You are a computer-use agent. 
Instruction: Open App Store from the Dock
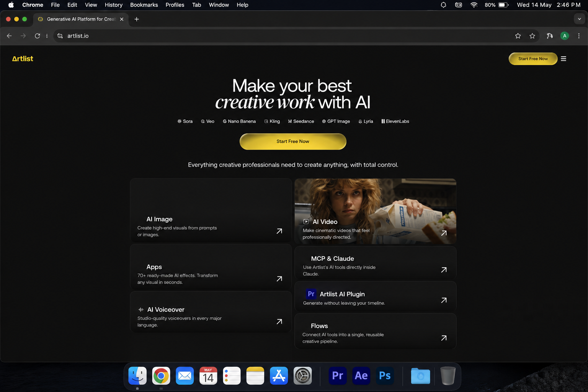(x=279, y=376)
